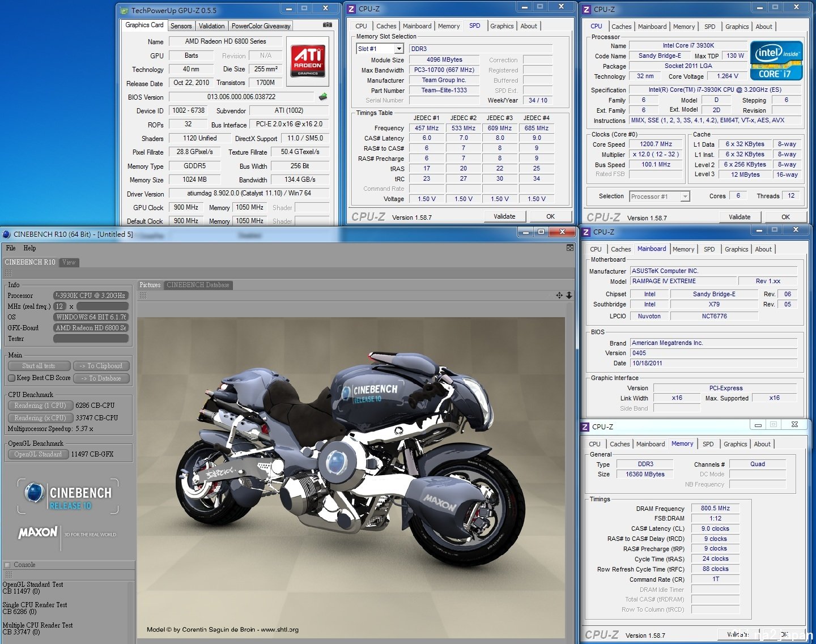Open the Processor #1 selection dropdown

[x=685, y=197]
